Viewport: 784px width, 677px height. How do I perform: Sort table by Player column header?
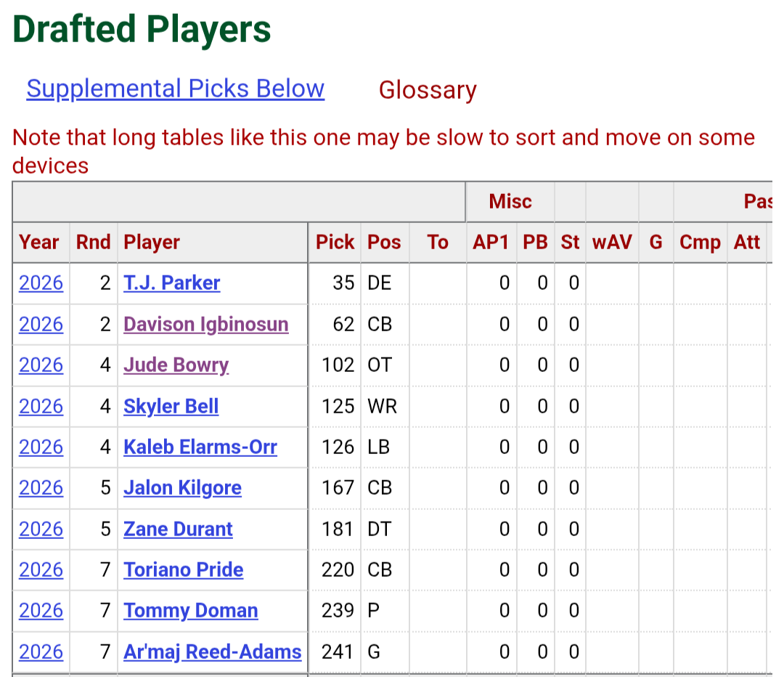[213, 242]
